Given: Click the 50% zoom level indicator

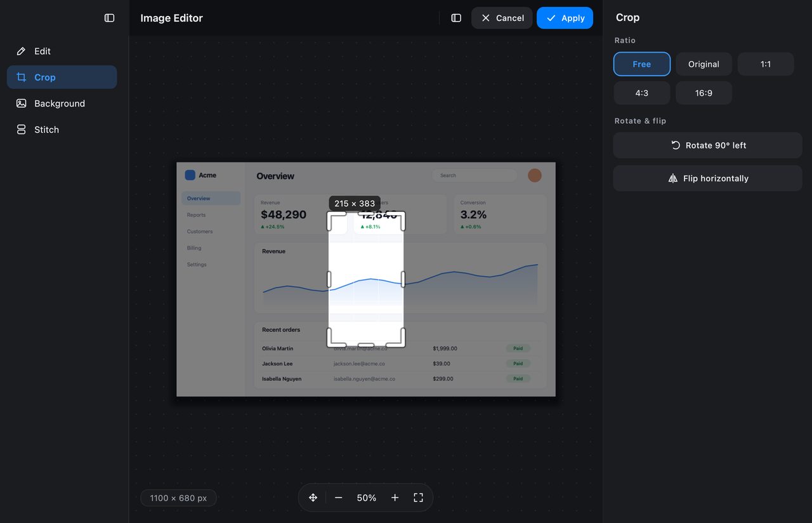Looking at the screenshot, I should pyautogui.click(x=367, y=498).
